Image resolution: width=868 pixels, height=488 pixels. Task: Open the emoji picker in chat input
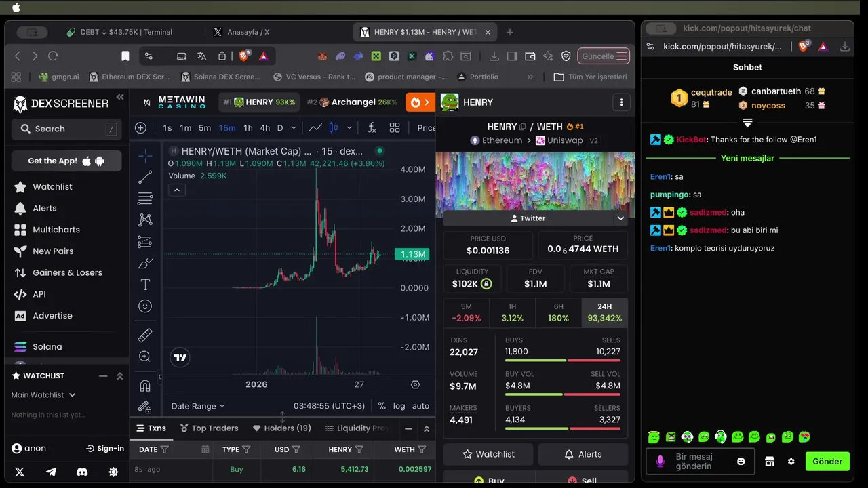click(x=741, y=462)
